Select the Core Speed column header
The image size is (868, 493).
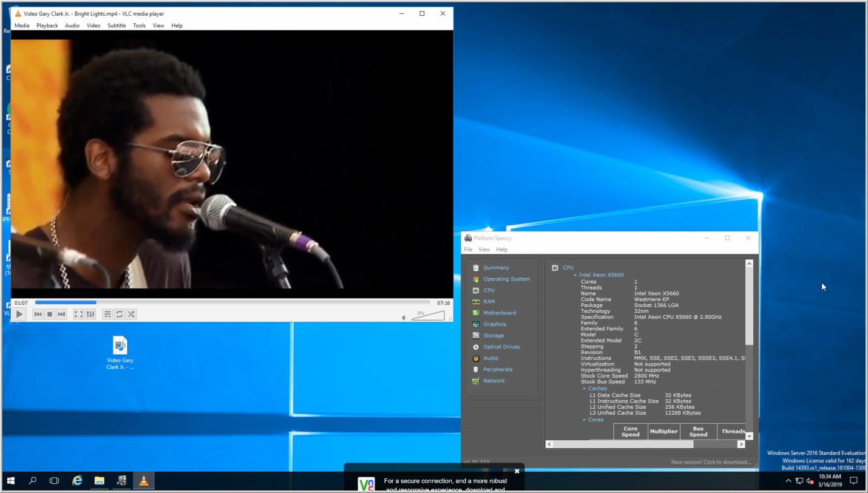[631, 432]
